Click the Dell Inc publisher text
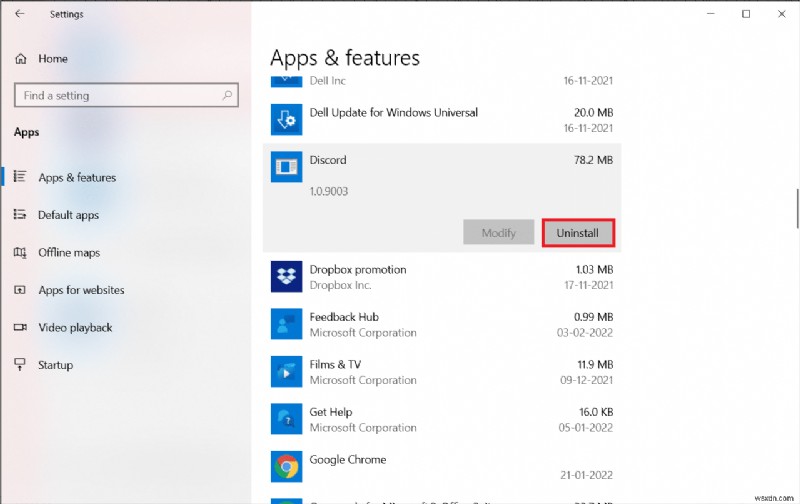The width and height of the screenshot is (800, 504). [x=328, y=81]
